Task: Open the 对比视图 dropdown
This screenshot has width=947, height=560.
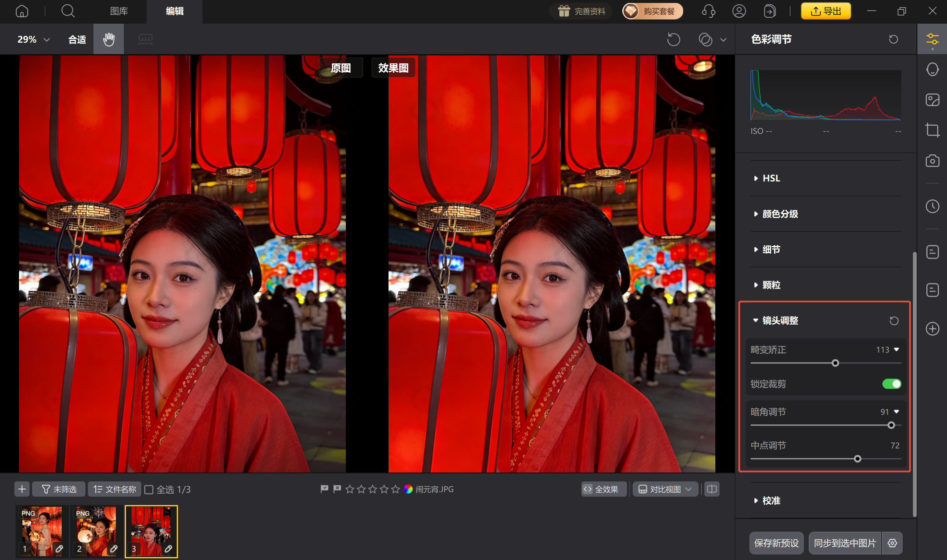Action: (x=665, y=489)
